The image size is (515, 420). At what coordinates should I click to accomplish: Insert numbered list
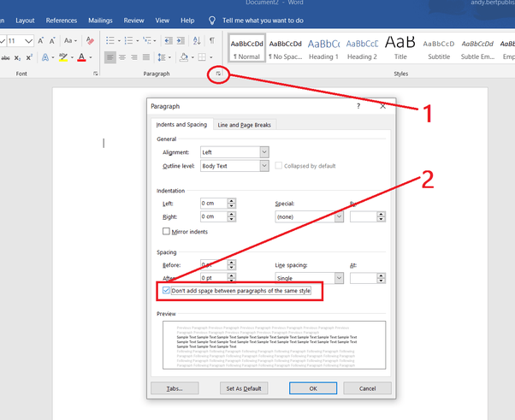pos(128,41)
